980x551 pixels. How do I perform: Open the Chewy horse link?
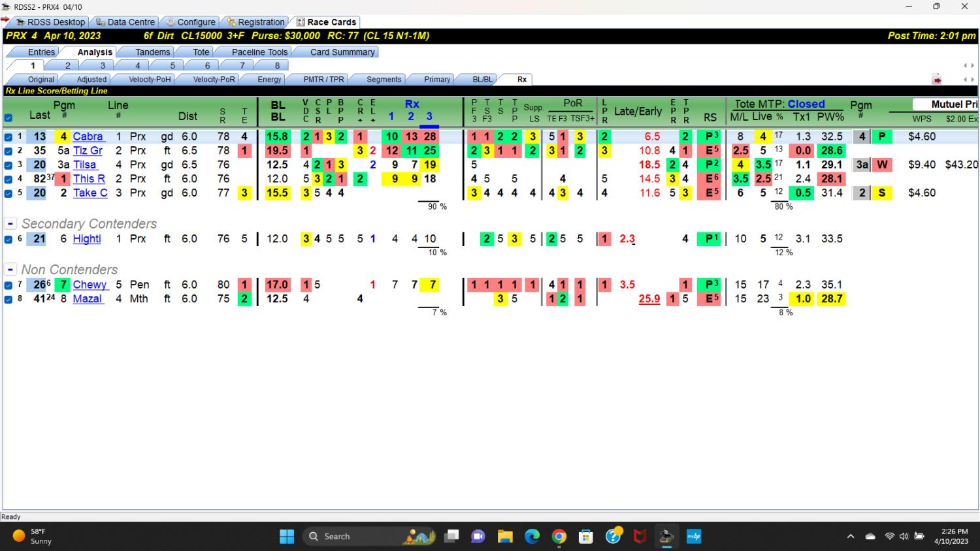90,285
